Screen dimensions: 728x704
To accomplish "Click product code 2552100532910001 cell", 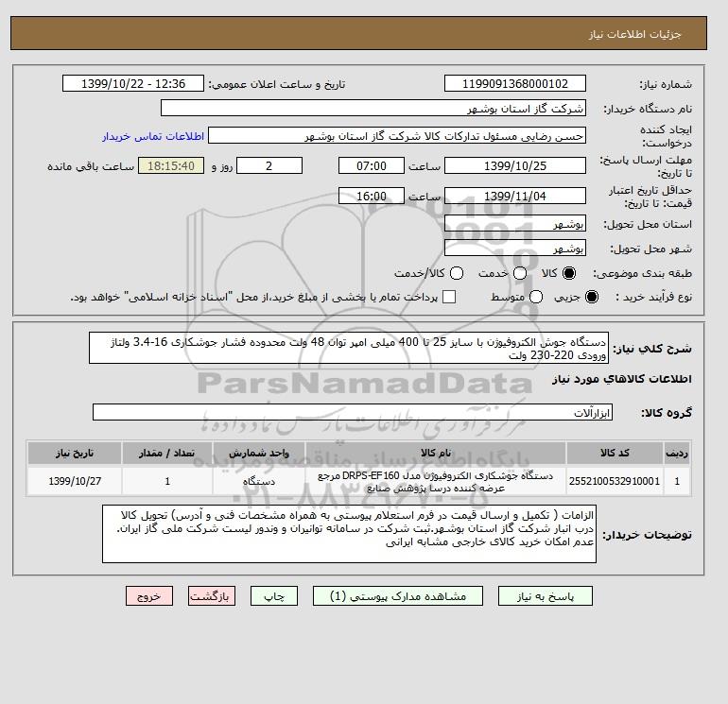I will pyautogui.click(x=615, y=481).
